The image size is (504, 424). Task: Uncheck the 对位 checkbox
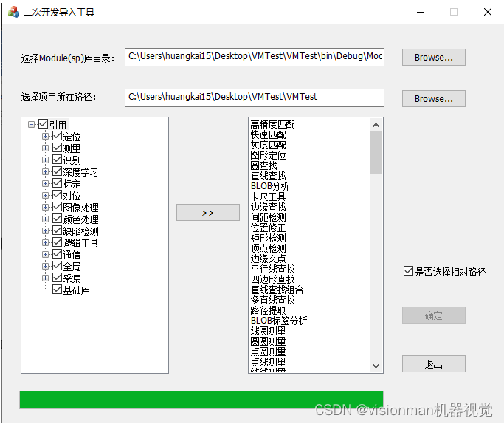(58, 195)
